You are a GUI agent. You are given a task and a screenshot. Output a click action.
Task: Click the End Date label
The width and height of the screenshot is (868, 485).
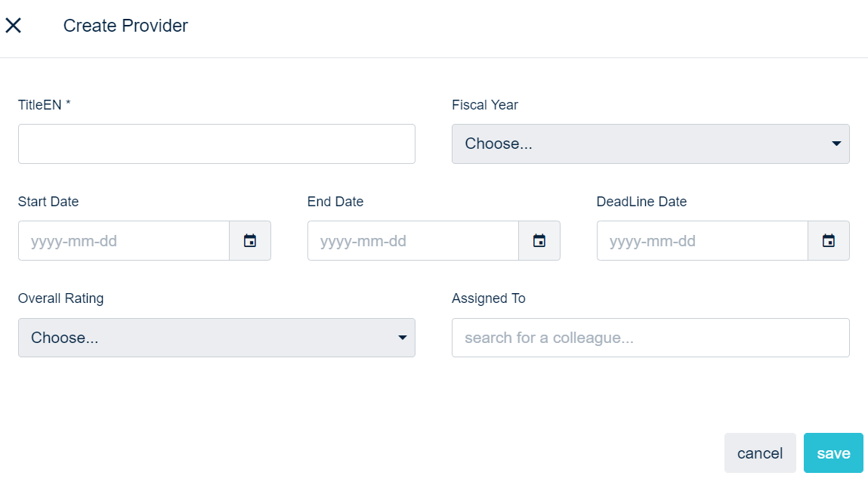point(335,202)
